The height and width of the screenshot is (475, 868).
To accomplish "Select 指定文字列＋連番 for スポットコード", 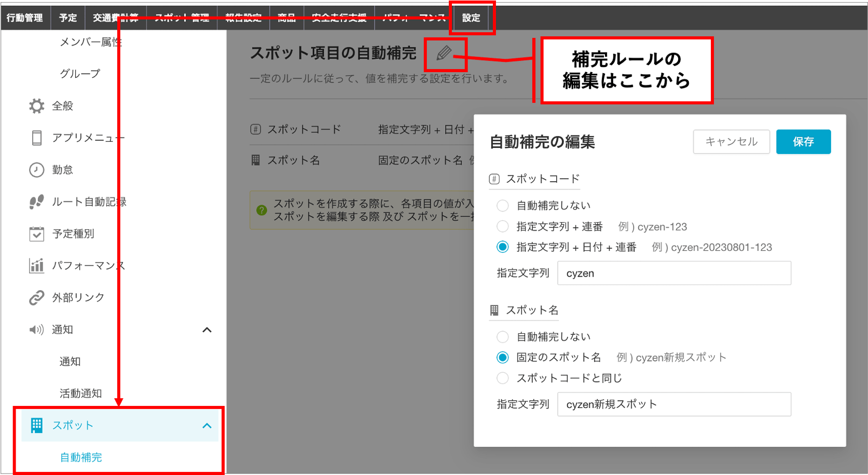I will [x=502, y=226].
